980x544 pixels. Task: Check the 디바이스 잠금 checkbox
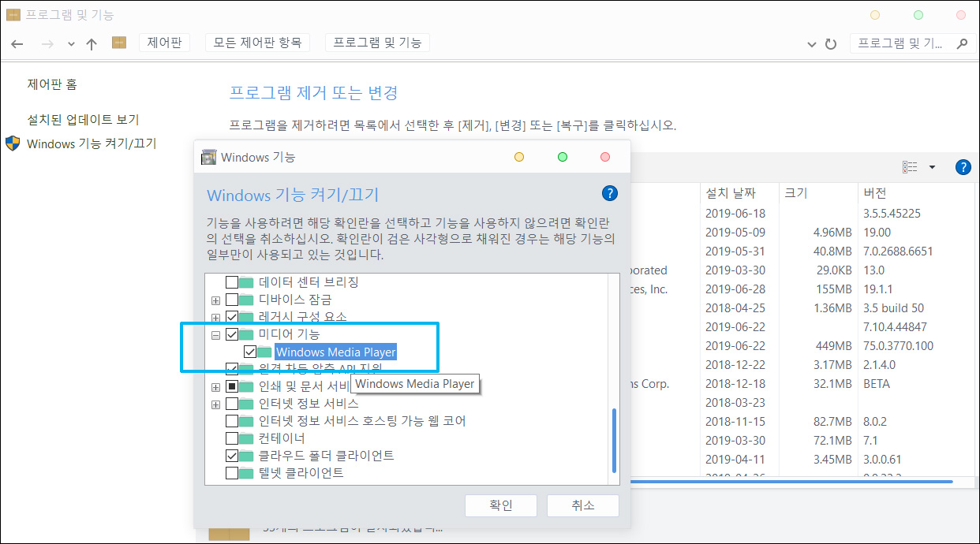tap(232, 300)
